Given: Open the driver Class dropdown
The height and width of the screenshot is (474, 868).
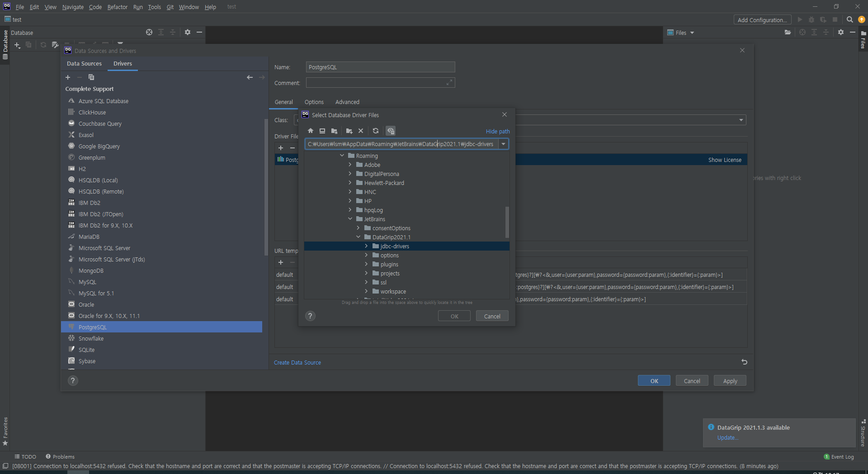Looking at the screenshot, I should tap(741, 120).
